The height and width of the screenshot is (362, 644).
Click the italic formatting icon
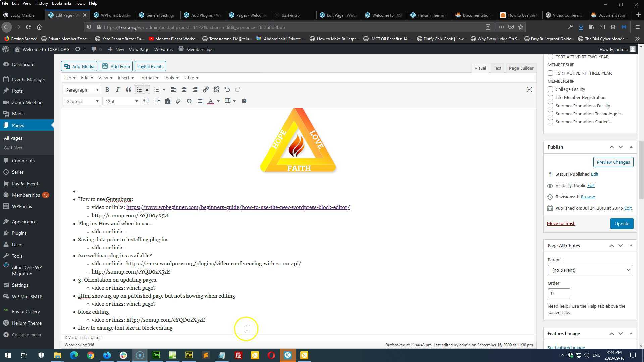pyautogui.click(x=117, y=90)
